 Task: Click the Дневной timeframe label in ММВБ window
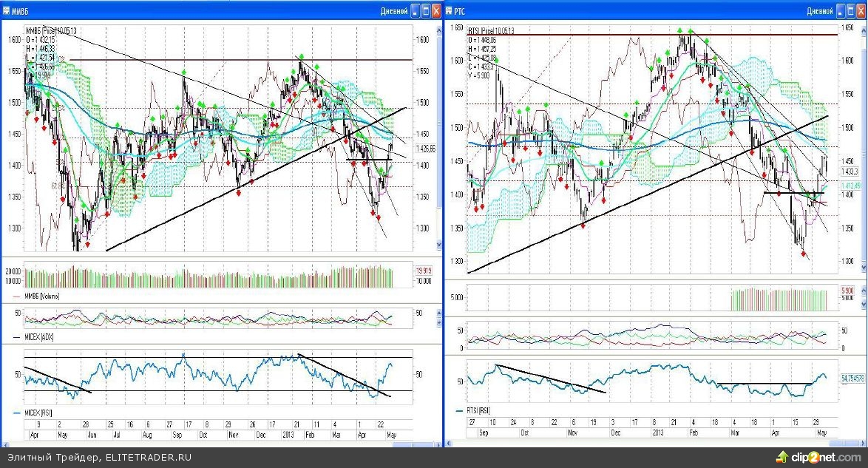[x=393, y=11]
